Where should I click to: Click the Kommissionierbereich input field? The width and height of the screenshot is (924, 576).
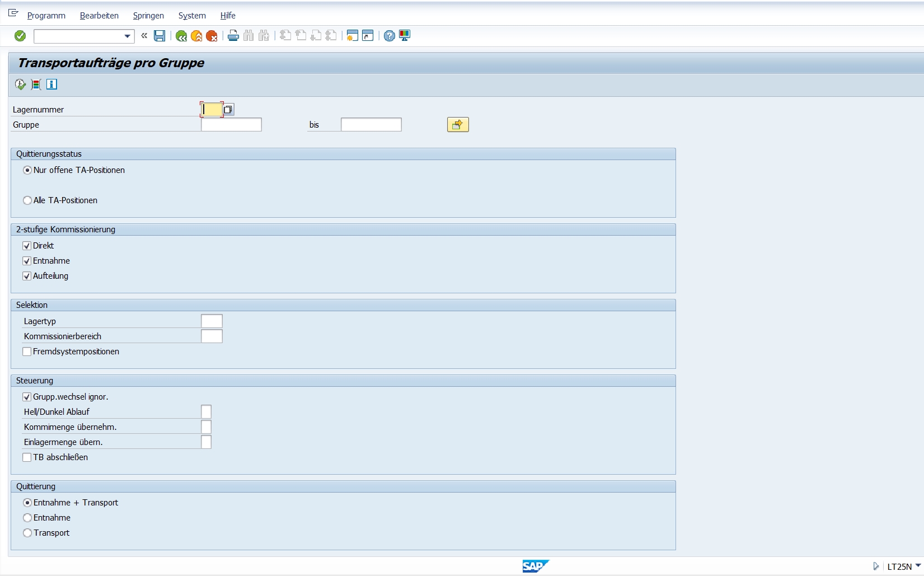click(212, 336)
